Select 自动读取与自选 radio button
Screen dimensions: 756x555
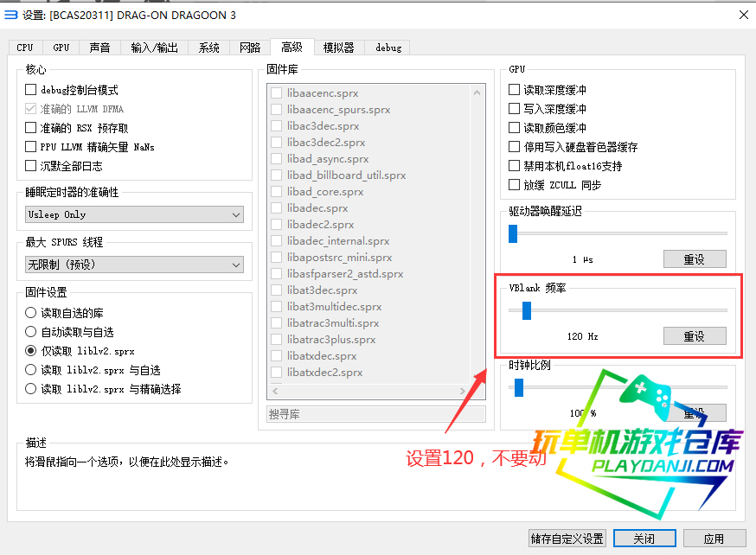click(x=31, y=332)
